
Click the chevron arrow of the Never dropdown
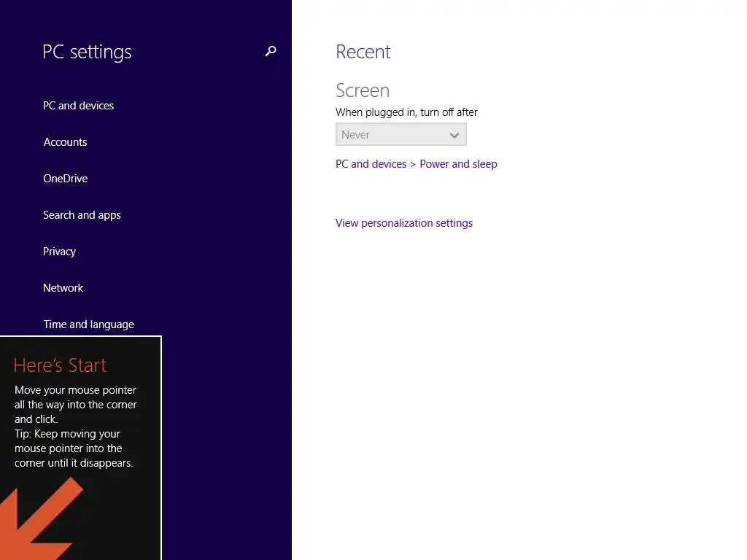pos(454,135)
